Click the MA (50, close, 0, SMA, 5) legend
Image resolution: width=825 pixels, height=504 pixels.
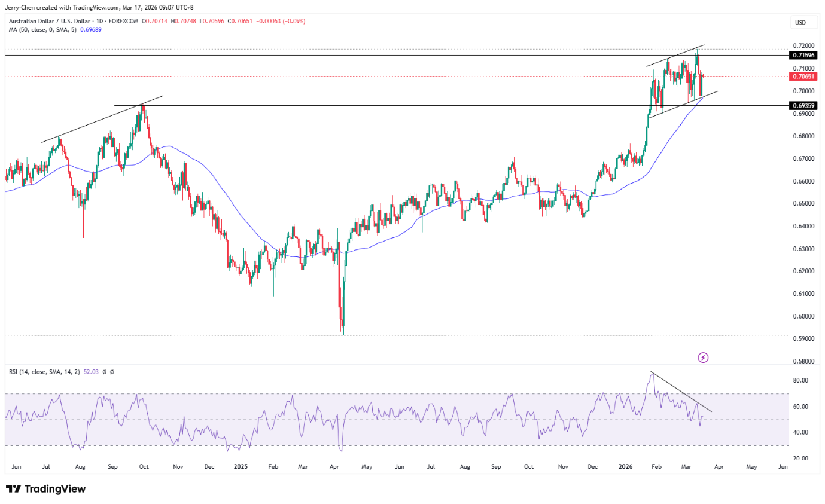(x=41, y=29)
